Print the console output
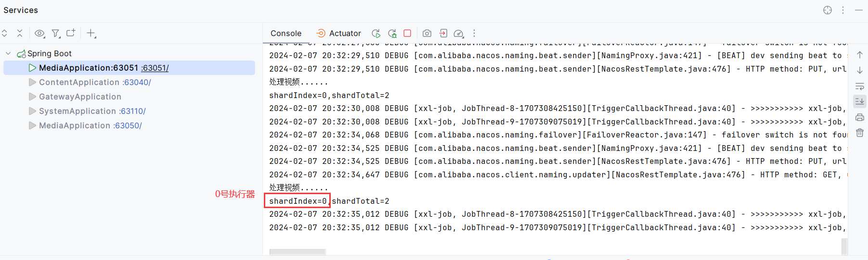The image size is (868, 260). (860, 117)
